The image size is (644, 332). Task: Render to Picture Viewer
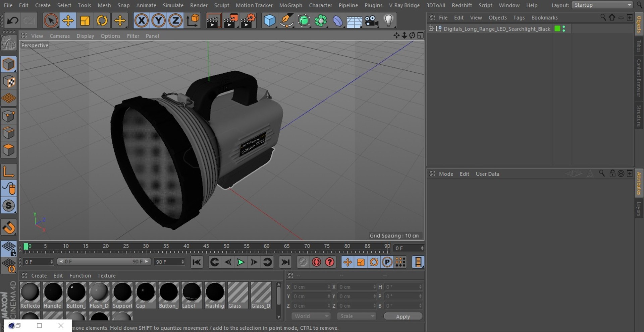pos(231,21)
